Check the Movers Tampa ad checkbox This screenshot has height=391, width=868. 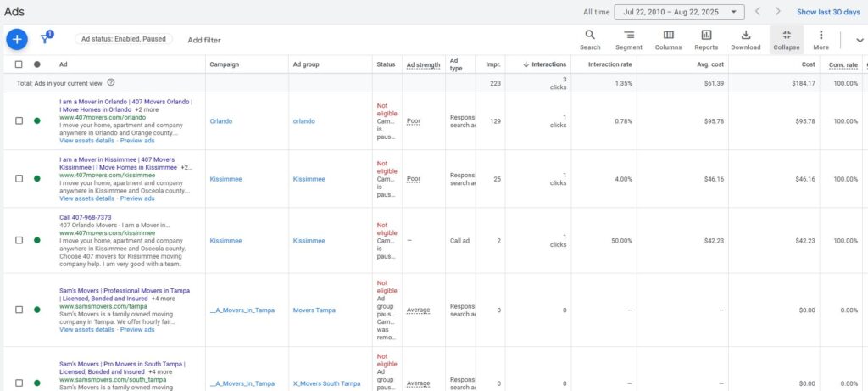[19, 310]
